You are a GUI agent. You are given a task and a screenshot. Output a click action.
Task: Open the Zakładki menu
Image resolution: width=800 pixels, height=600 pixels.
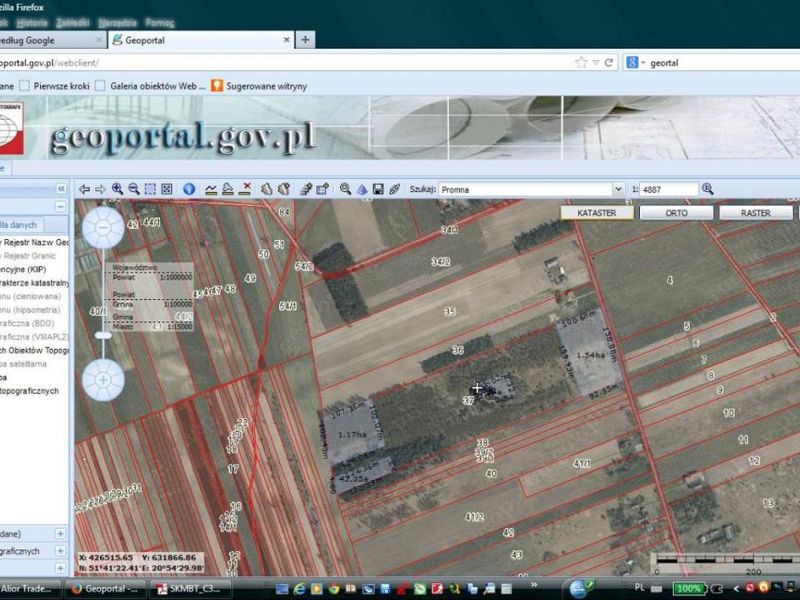[x=73, y=22]
